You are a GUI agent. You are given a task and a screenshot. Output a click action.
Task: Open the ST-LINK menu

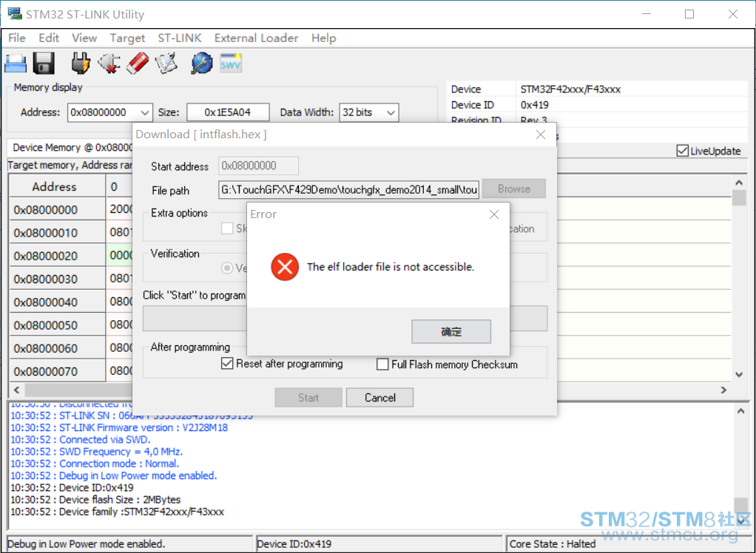click(x=179, y=38)
